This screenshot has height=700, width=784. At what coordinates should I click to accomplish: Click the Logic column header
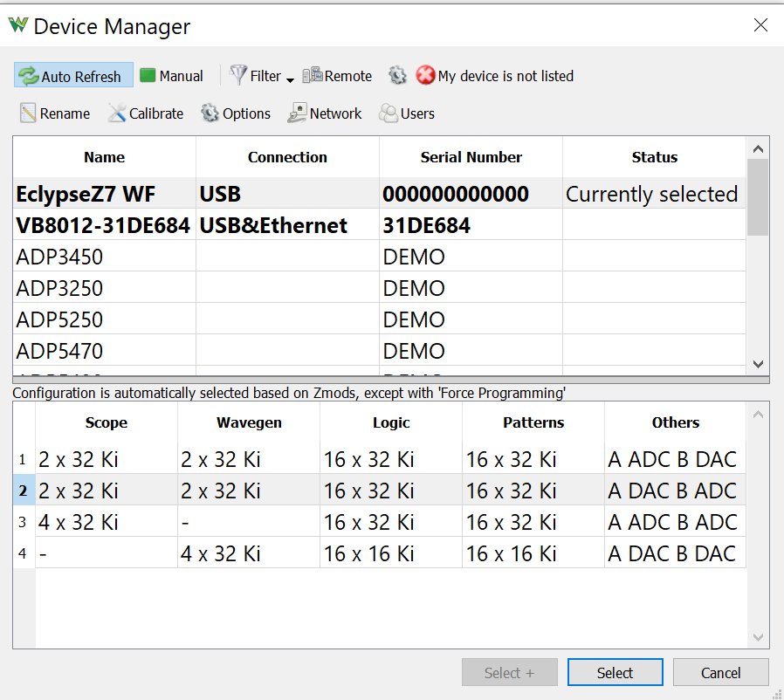391,422
